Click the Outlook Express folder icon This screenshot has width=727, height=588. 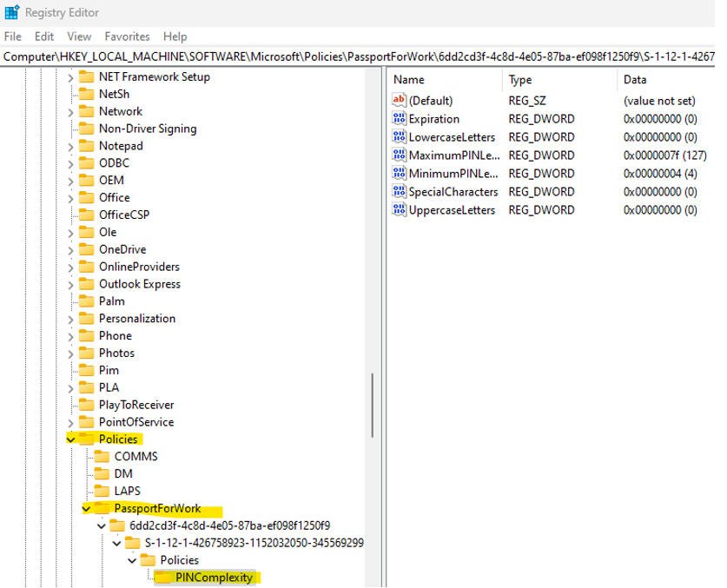pos(86,284)
